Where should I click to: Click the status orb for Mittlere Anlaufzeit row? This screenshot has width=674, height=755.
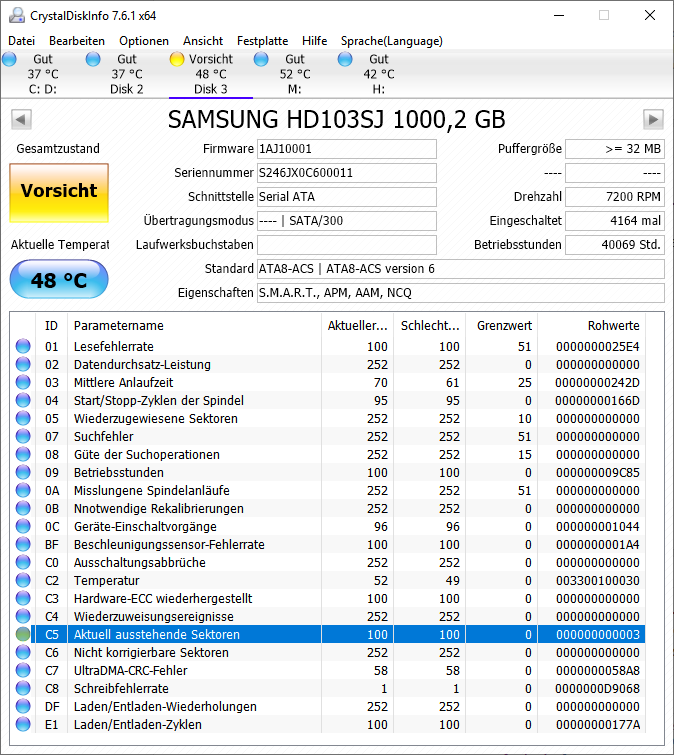[x=23, y=382]
